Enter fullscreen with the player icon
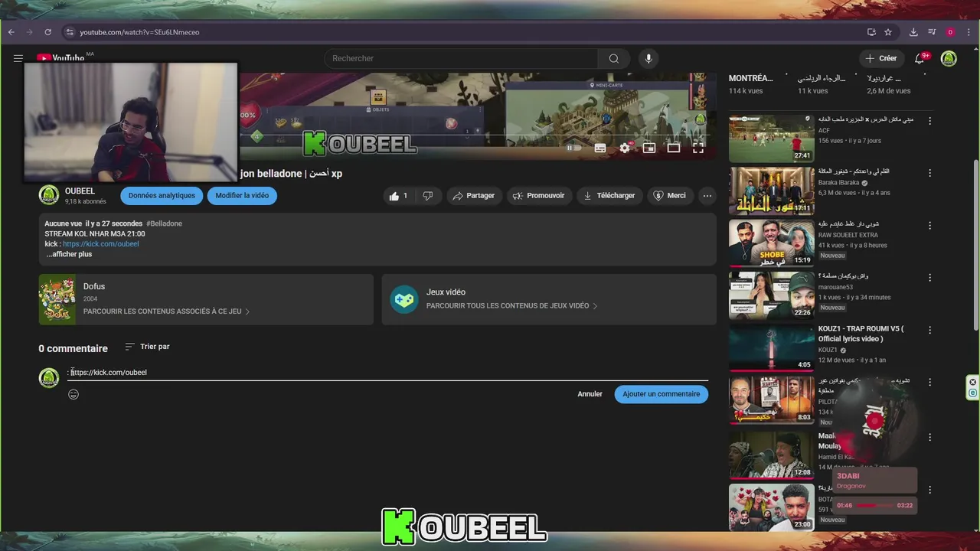Viewport: 980px width, 551px height. tap(698, 148)
